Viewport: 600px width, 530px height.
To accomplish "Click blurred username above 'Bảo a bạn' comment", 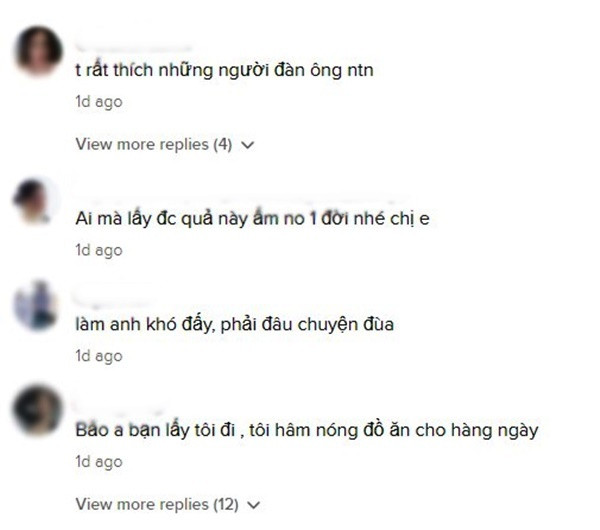I will pyautogui.click(x=121, y=409).
